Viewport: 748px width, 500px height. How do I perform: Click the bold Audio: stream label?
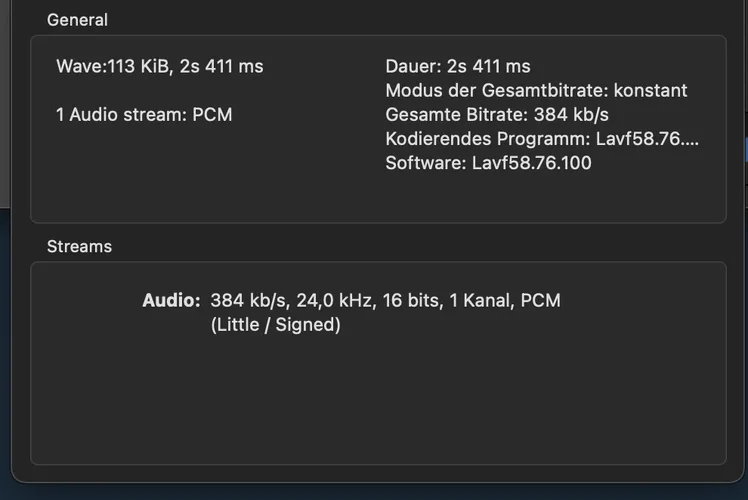point(171,301)
